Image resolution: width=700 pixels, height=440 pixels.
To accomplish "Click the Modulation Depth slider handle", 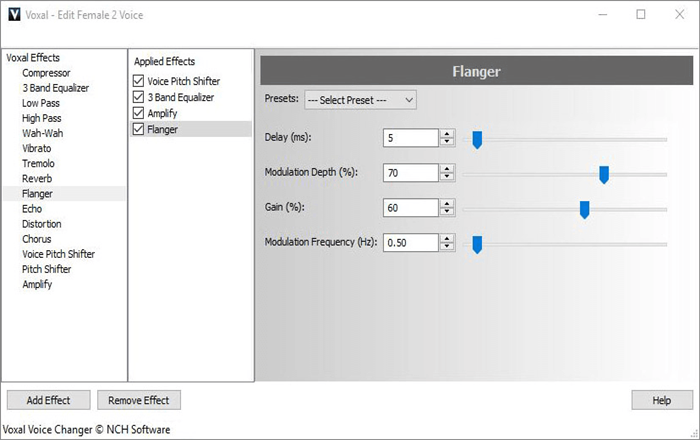I will coord(604,174).
